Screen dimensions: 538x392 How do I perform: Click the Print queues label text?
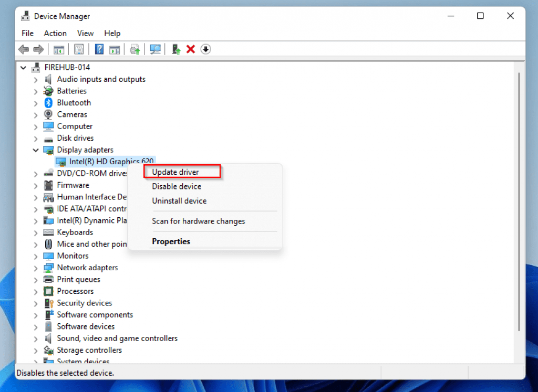click(79, 279)
